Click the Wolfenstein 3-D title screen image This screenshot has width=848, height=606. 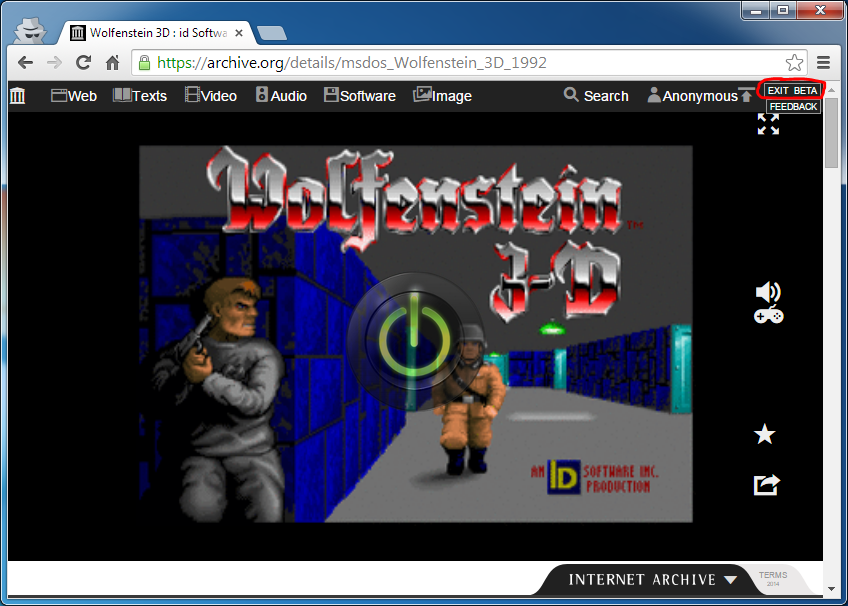[x=415, y=334]
